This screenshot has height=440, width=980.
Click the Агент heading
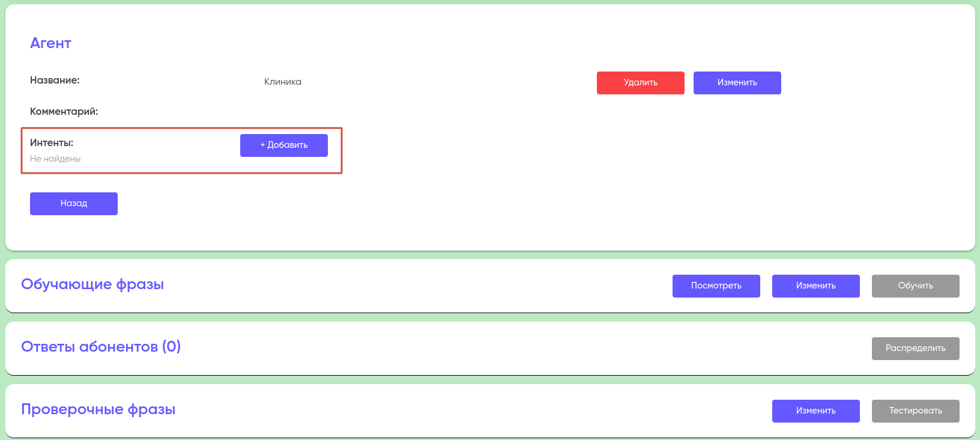tap(50, 43)
